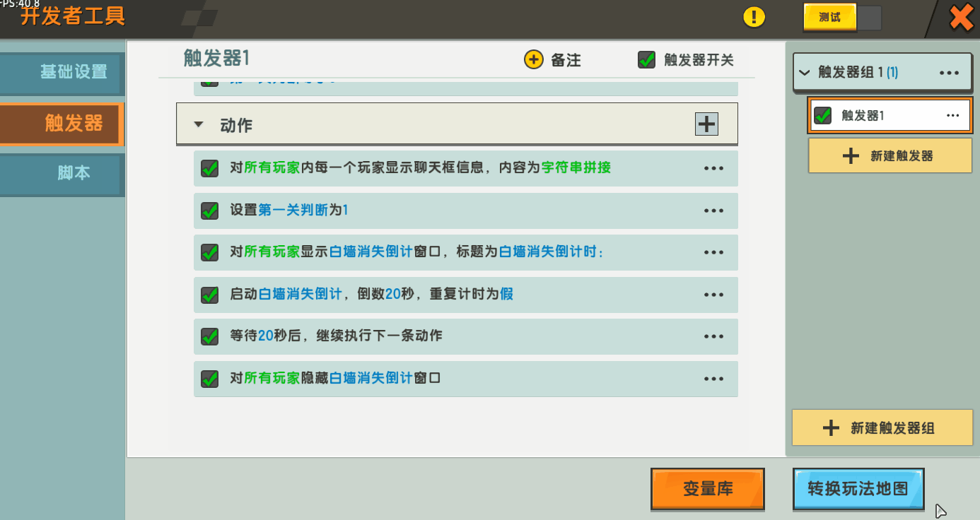Open the 字符串拼接 parameter value
The height and width of the screenshot is (520, 980).
pyautogui.click(x=576, y=168)
